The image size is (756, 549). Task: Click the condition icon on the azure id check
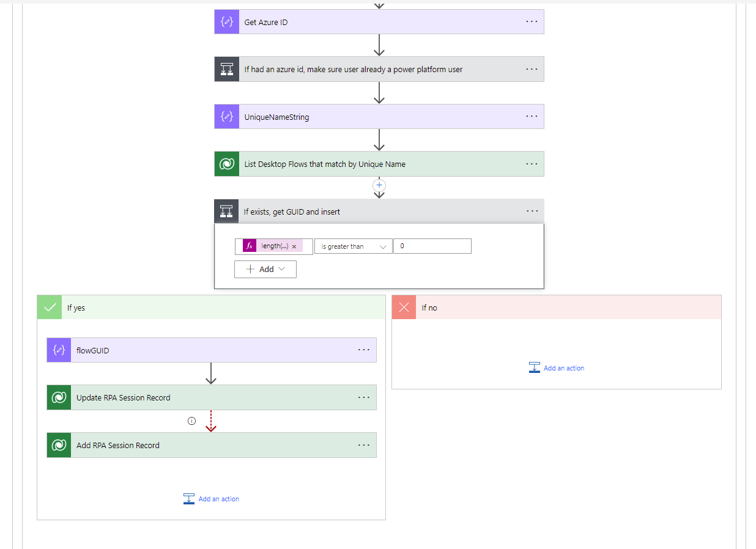(226, 69)
